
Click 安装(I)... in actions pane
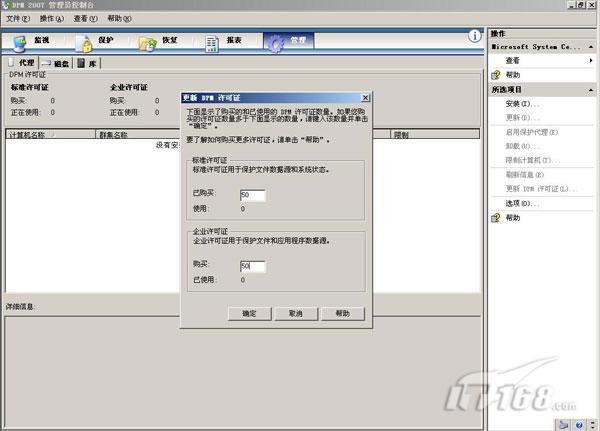tap(522, 104)
